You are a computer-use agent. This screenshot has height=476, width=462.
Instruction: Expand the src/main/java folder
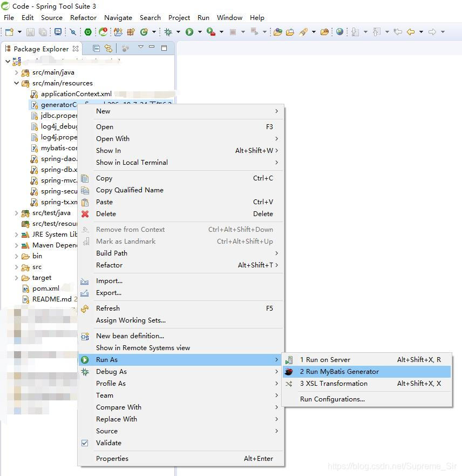(x=16, y=72)
